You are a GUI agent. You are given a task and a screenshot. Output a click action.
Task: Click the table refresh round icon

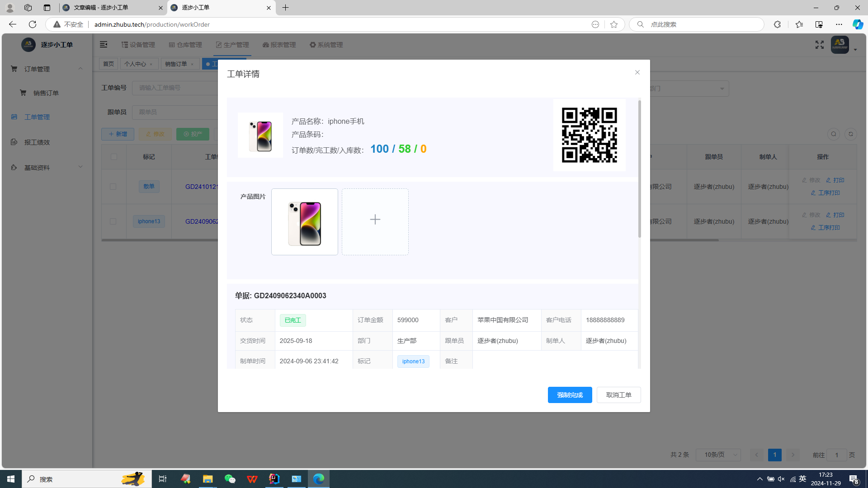[850, 134]
